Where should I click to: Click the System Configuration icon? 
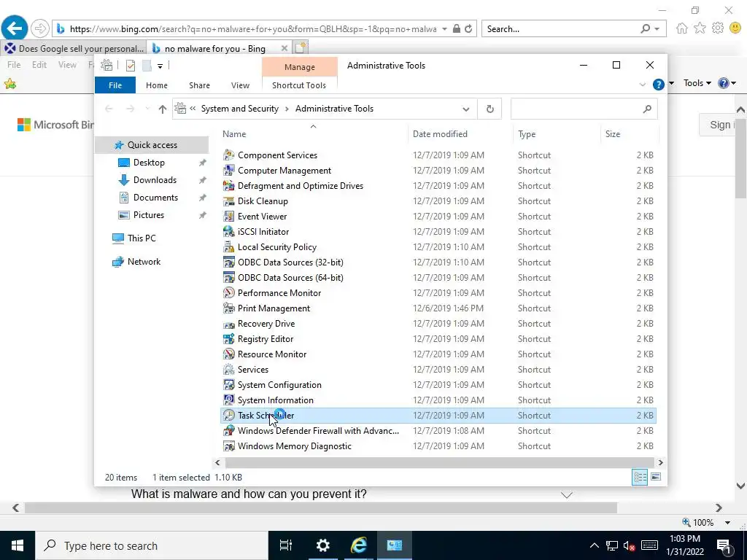pos(229,385)
